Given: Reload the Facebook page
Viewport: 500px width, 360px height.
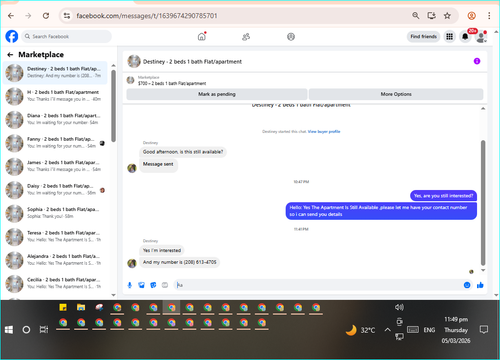Looking at the screenshot, I should coord(46,16).
